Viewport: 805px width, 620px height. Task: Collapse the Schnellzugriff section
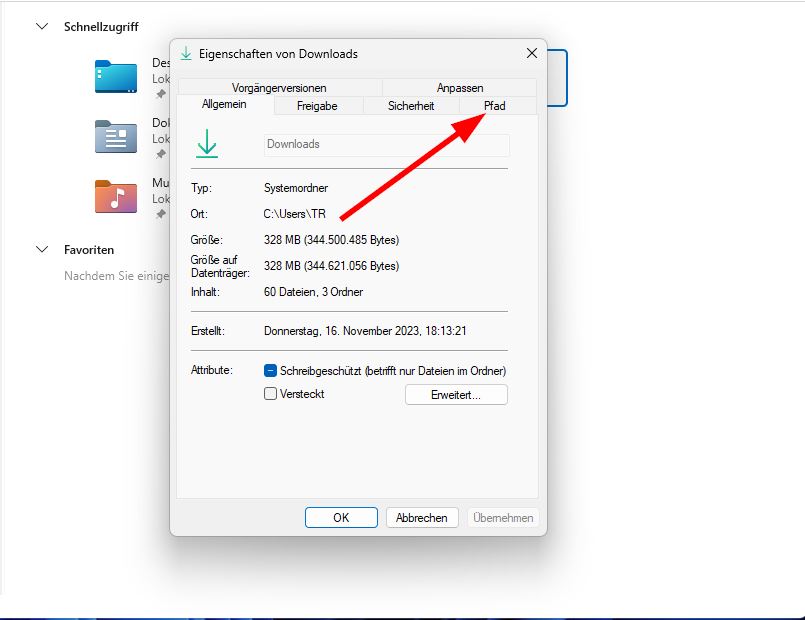(x=40, y=27)
